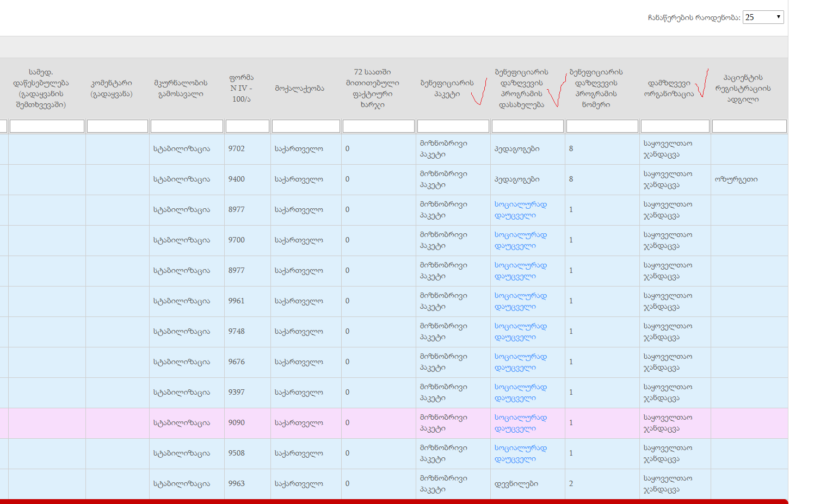Click filter field under ფორმა N IV - 100/ა
814x504 pixels.
[x=247, y=126]
